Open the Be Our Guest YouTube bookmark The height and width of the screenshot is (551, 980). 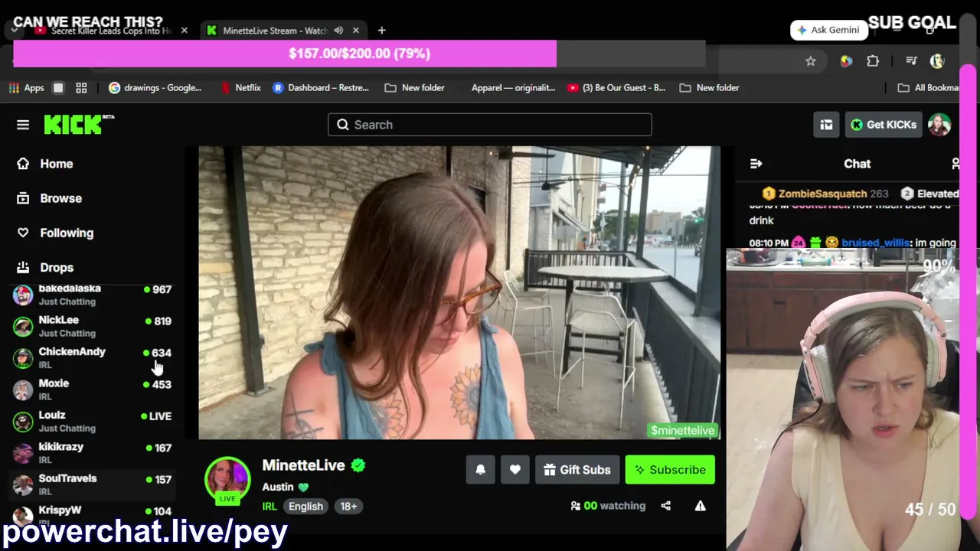[x=616, y=88]
